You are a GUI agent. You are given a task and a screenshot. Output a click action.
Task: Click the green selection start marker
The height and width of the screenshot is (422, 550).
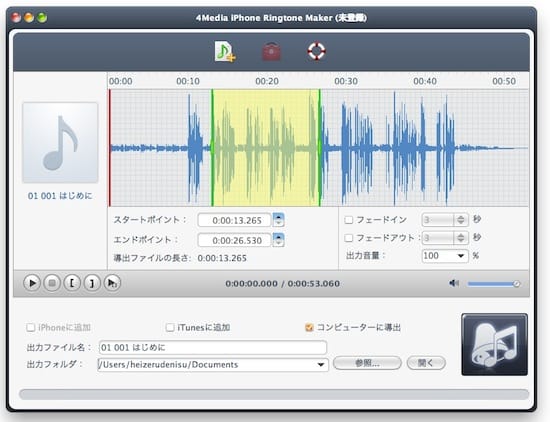(x=212, y=148)
